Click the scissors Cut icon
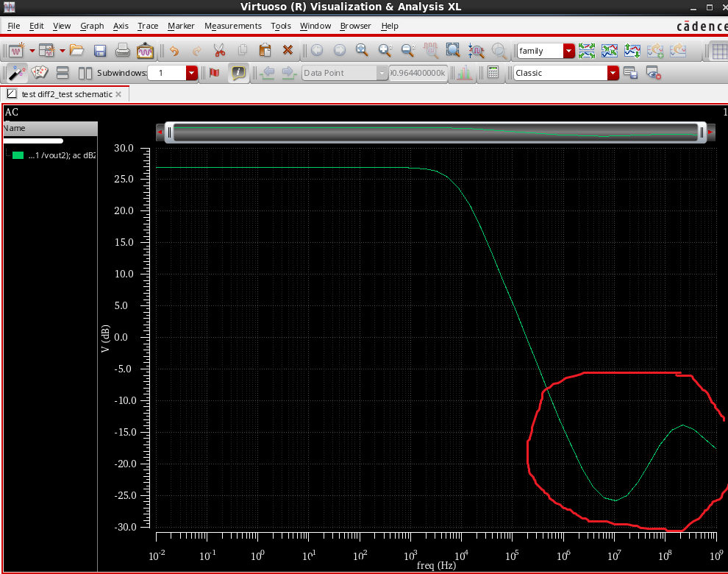Screen dimensions: 728x574 pyautogui.click(x=219, y=51)
